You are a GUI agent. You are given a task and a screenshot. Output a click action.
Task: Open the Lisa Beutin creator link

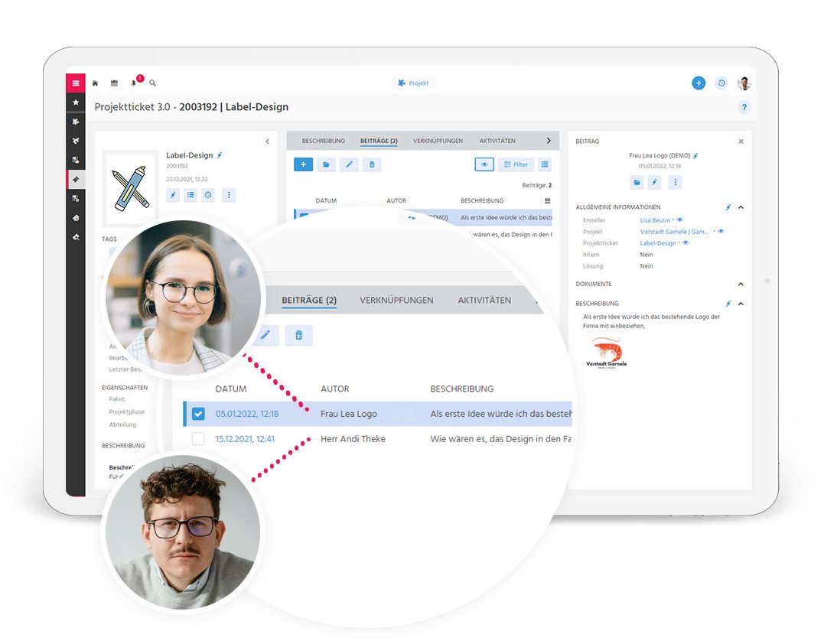655,220
